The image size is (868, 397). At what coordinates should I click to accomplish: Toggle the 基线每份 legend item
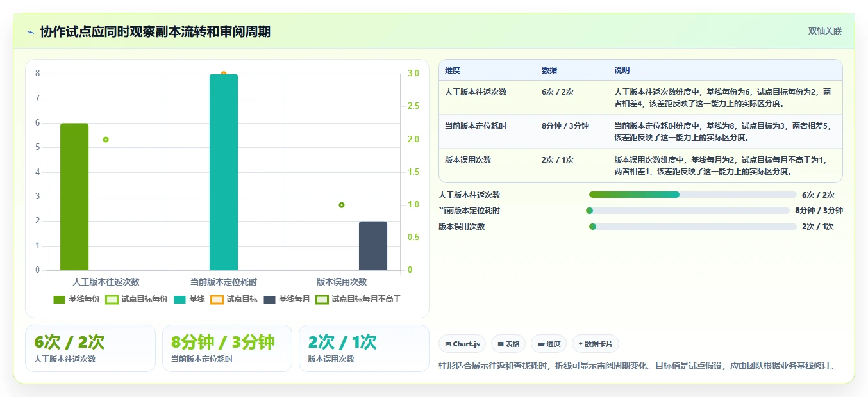click(x=76, y=299)
